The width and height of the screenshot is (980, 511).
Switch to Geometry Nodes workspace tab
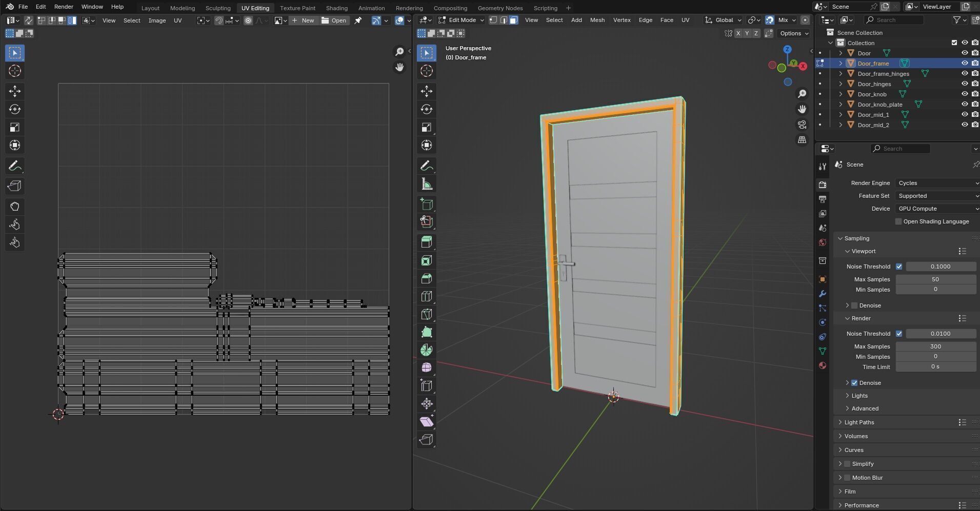[500, 8]
